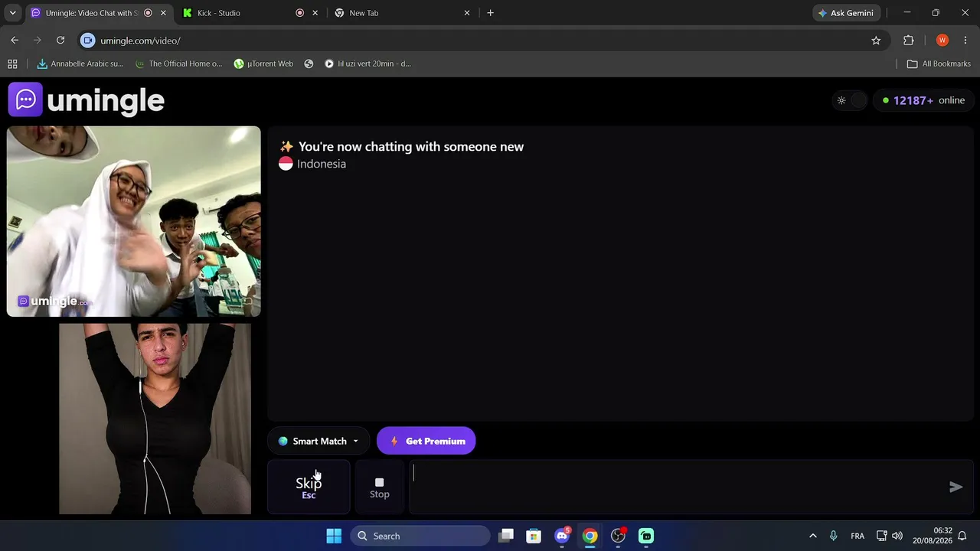This screenshot has width=980, height=551.
Task: Open the Chrome profile avatar W
Action: pyautogui.click(x=942, y=41)
